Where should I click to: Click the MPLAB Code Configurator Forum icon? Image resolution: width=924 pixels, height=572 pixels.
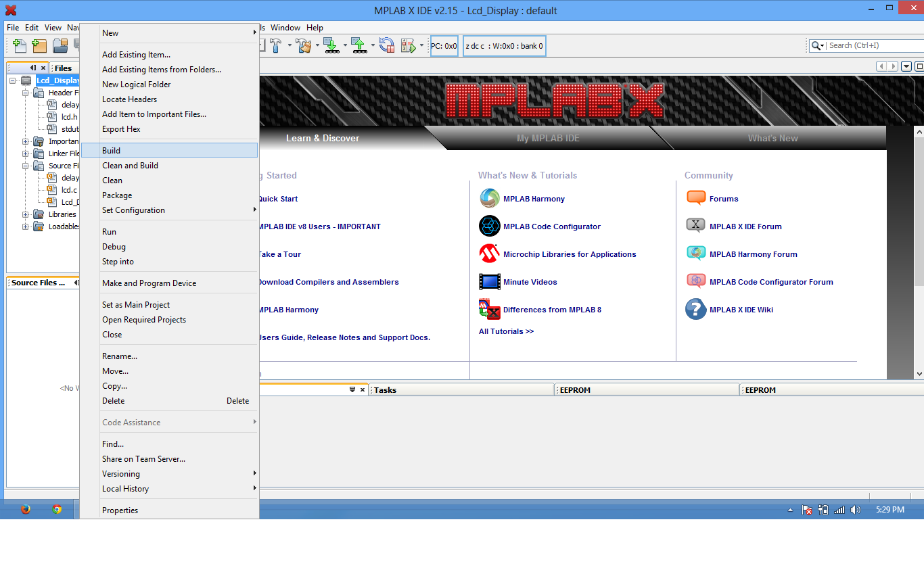tap(696, 281)
